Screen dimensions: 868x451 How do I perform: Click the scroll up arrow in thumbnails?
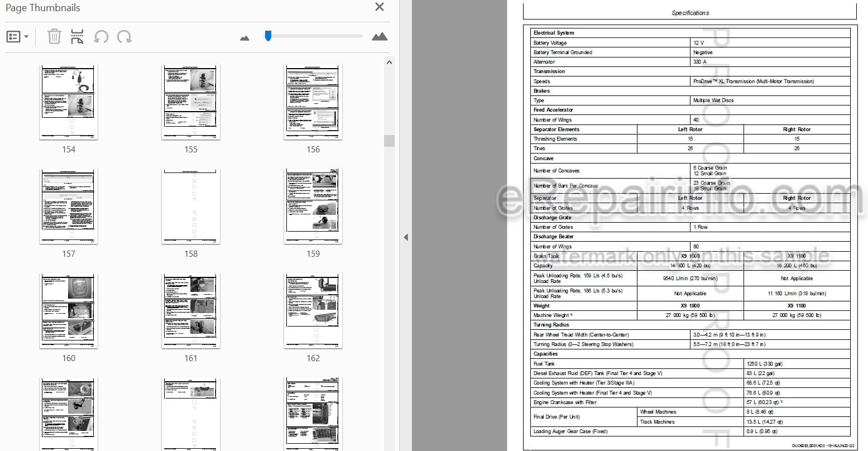[x=389, y=62]
